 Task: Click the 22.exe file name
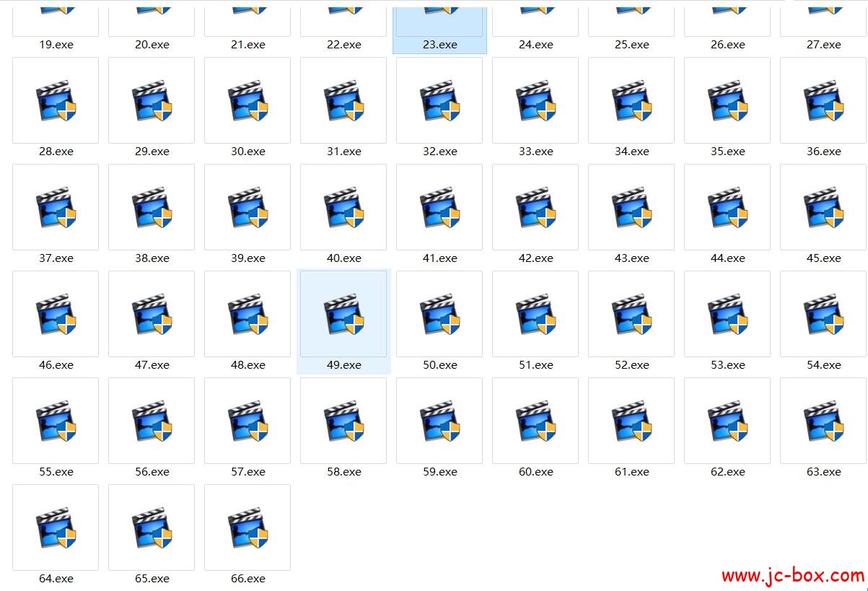tap(344, 45)
